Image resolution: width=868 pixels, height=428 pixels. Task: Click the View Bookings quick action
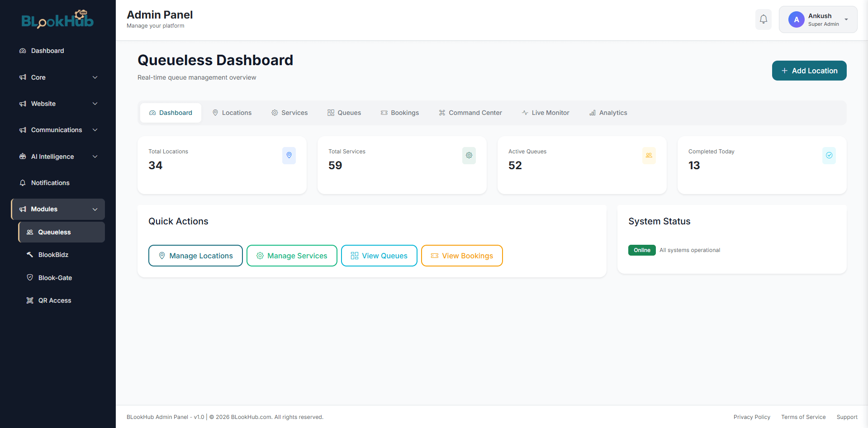462,256
